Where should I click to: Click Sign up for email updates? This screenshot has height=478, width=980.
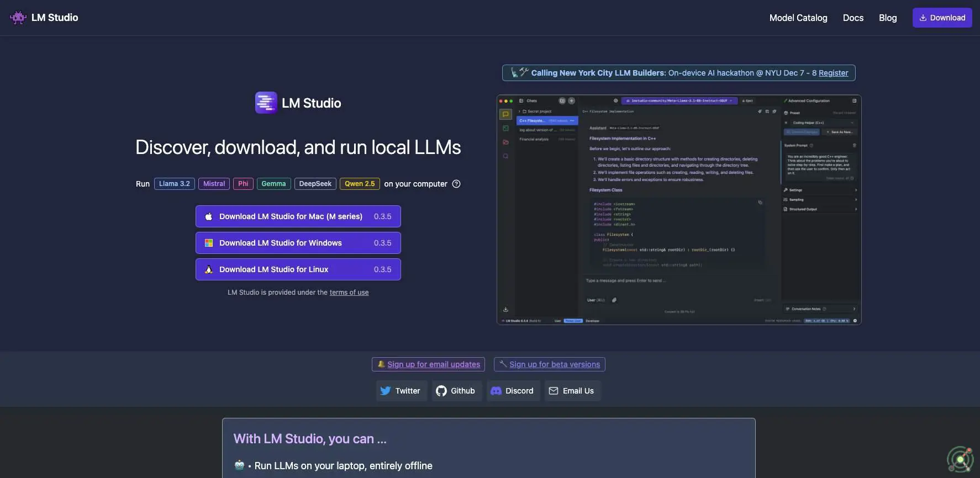[428, 364]
